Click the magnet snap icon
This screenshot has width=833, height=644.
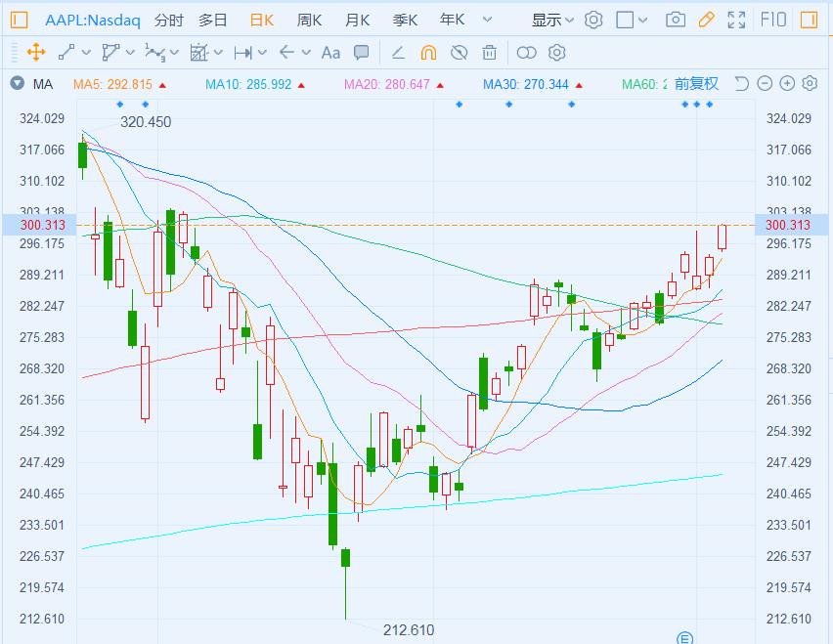pos(428,53)
